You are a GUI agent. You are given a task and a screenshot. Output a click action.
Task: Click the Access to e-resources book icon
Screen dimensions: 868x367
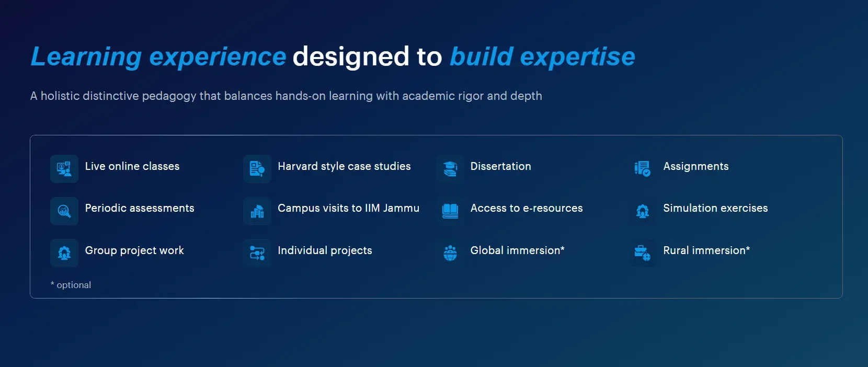pyautogui.click(x=450, y=211)
